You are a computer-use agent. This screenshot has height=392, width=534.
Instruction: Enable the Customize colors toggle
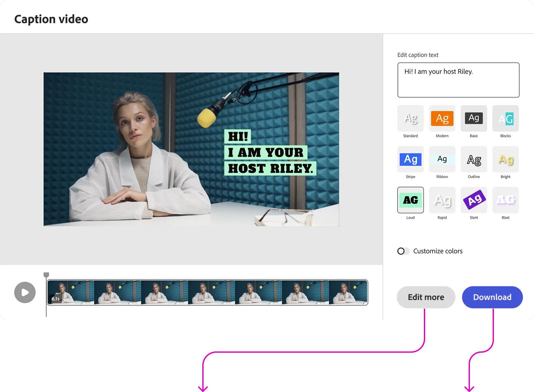403,251
